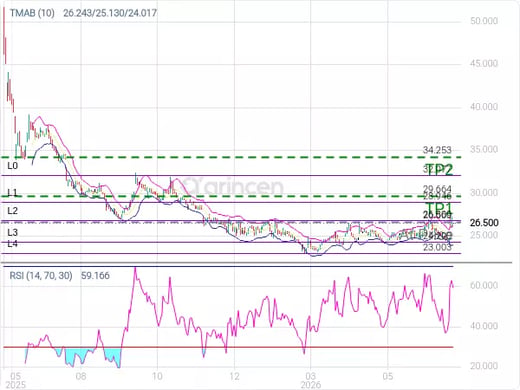This screenshot has height=390, width=520.
Task: Click the 20.000 RSI axis label
Action: pyautogui.click(x=484, y=366)
